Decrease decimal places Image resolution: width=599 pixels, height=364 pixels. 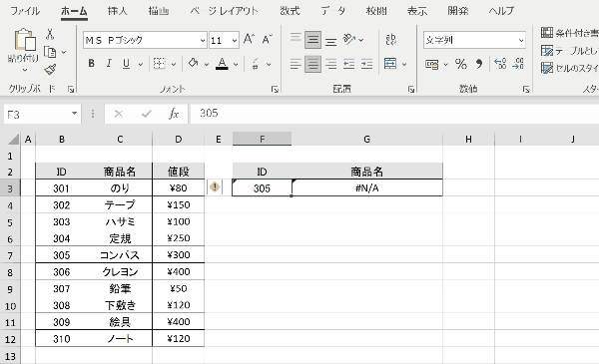coord(518,64)
